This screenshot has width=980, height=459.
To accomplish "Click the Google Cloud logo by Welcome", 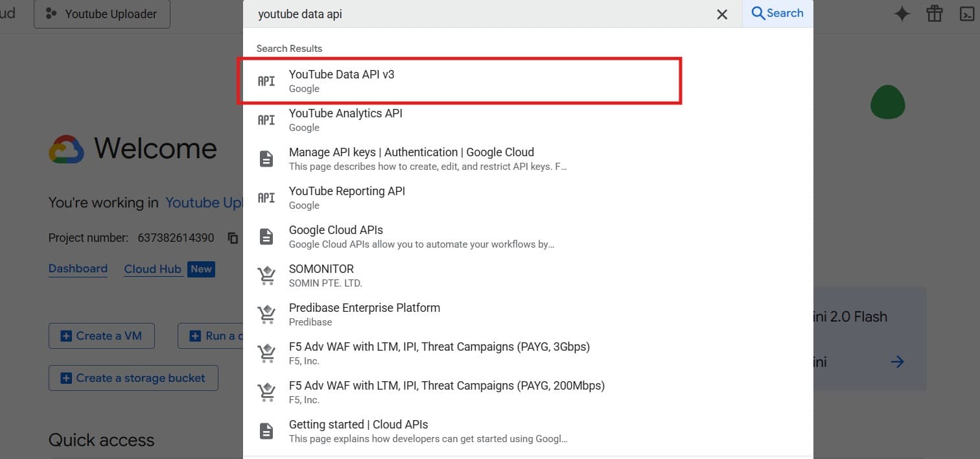I will (66, 150).
